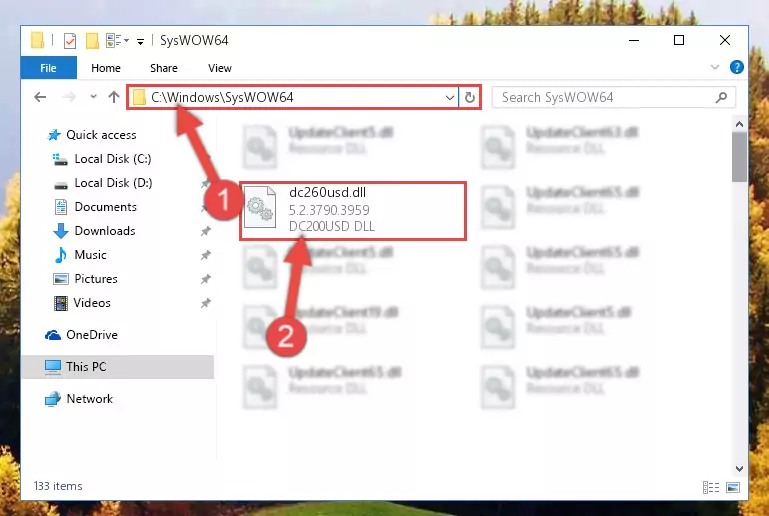769x516 pixels.
Task: Switch to Large icons view in the status bar
Action: (733, 487)
